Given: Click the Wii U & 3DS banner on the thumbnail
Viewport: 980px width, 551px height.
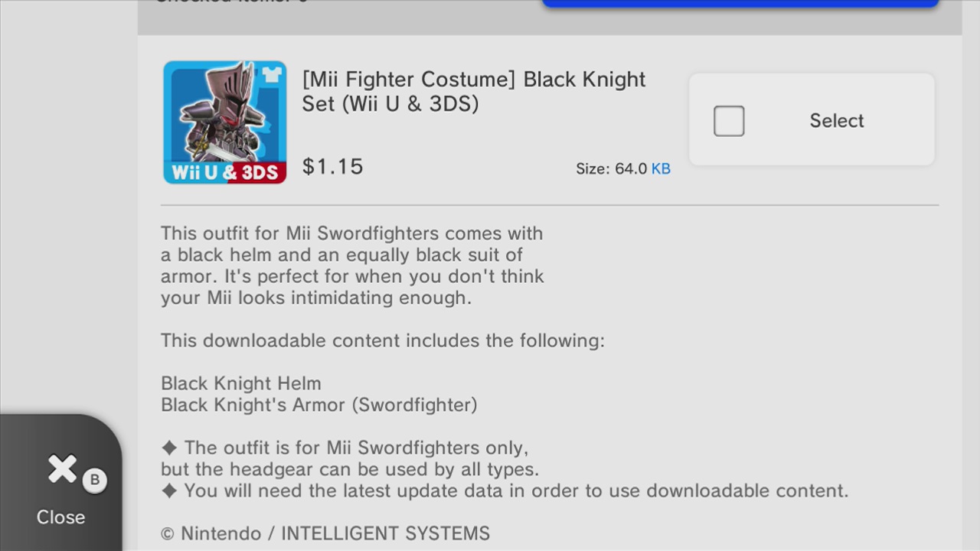Looking at the screenshot, I should click(x=225, y=172).
